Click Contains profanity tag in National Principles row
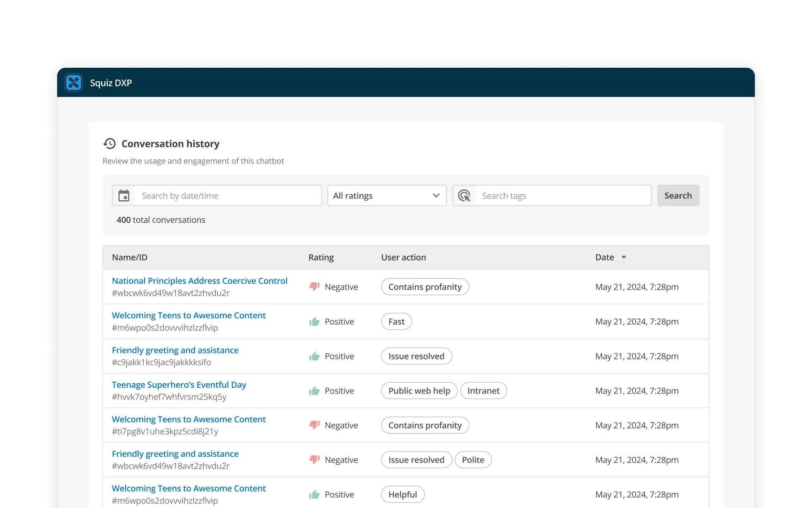812x508 pixels. (x=425, y=287)
